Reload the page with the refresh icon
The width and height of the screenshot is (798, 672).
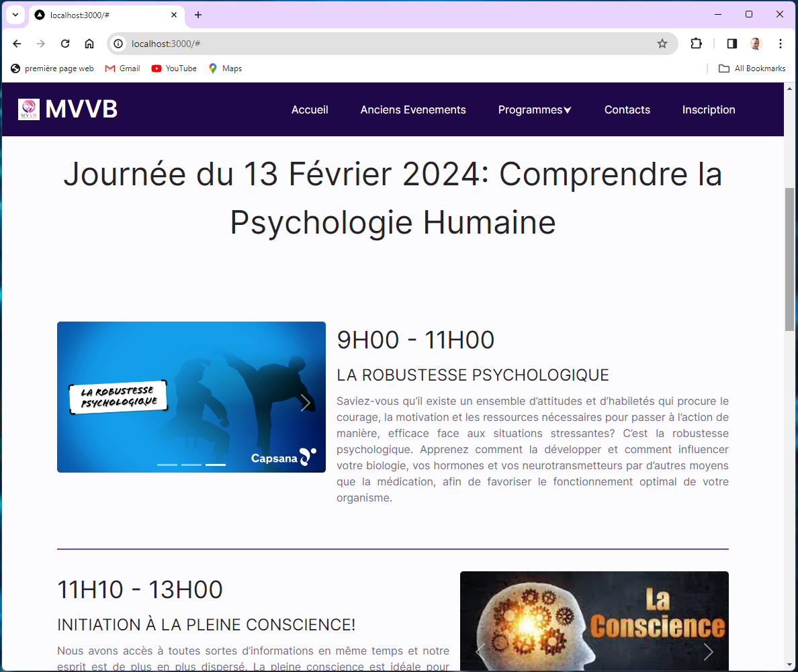click(65, 44)
